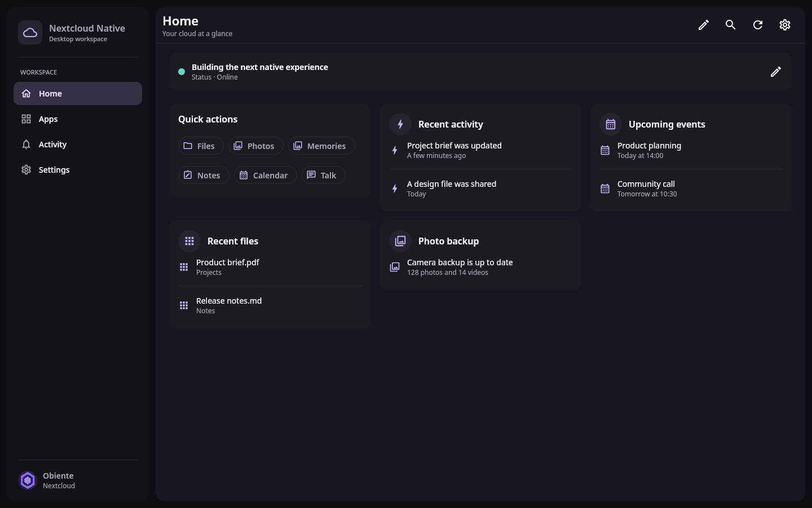The image size is (812, 508).
Task: Click the 'Upcoming events' card heading
Action: tap(667, 124)
